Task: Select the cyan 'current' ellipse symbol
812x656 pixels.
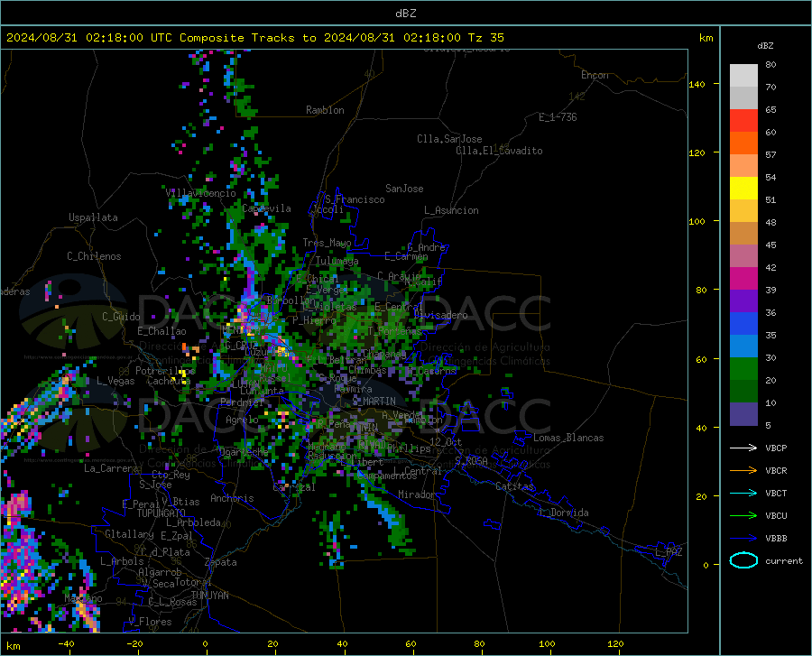Action: pyautogui.click(x=743, y=560)
